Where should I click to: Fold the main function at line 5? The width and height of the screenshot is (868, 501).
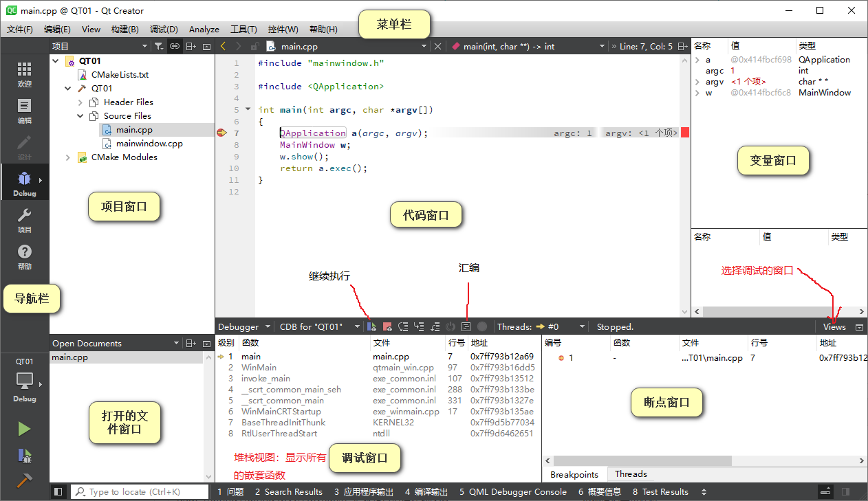point(248,109)
